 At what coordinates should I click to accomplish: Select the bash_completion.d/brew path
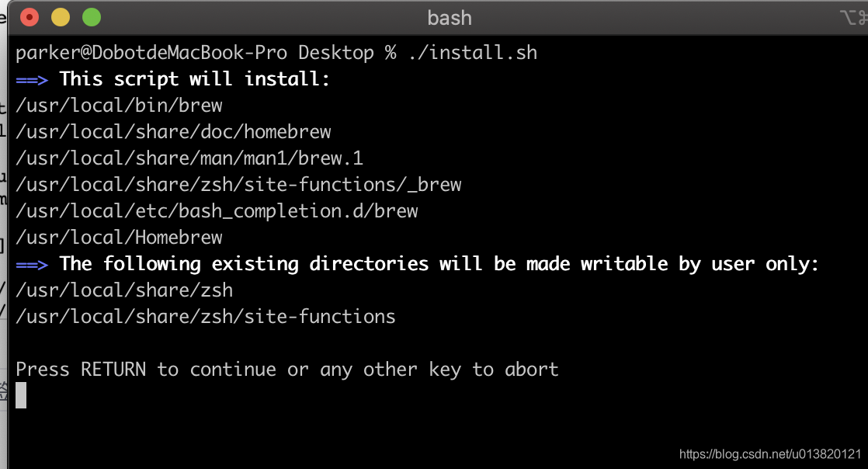pos(216,210)
